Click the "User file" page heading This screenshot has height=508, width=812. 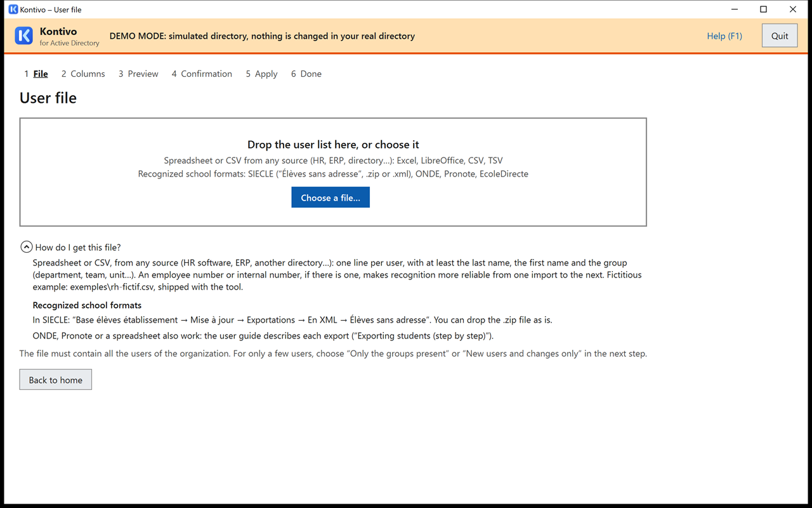[x=48, y=98]
